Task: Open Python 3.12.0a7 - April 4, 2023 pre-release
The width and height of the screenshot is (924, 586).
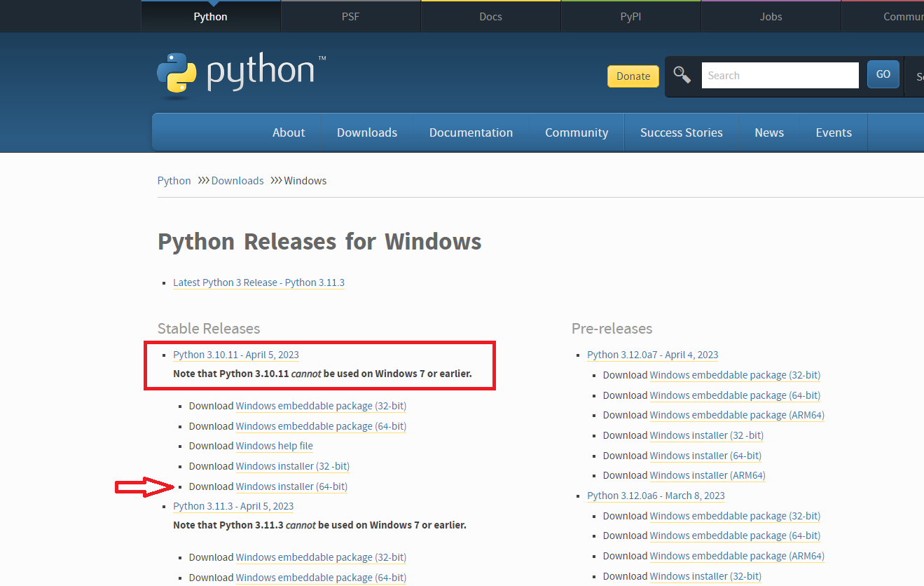Action: [x=653, y=355]
